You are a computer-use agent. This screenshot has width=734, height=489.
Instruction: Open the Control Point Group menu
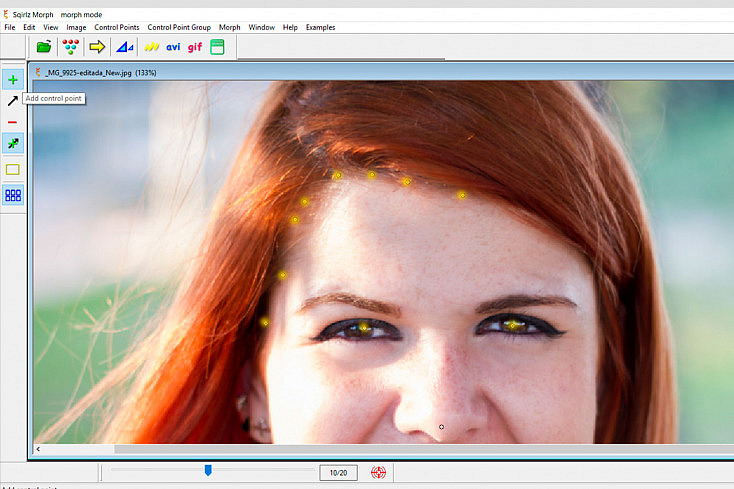[x=179, y=27]
